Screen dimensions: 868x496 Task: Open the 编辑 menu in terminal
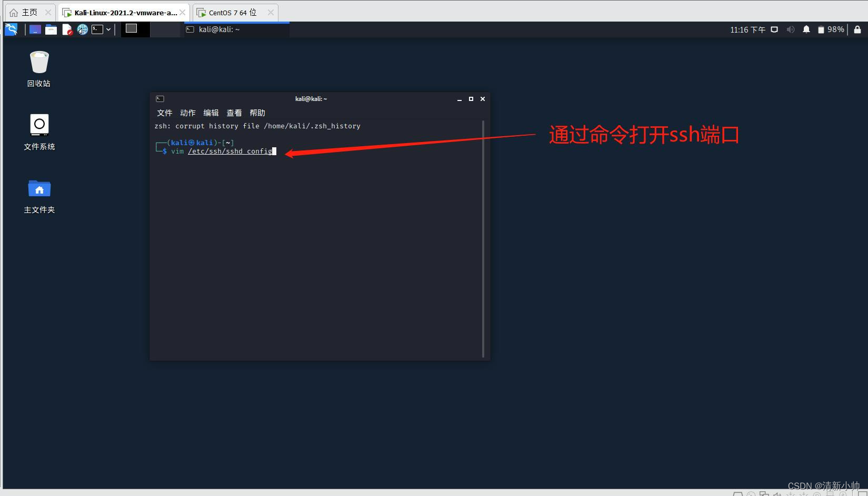(211, 113)
